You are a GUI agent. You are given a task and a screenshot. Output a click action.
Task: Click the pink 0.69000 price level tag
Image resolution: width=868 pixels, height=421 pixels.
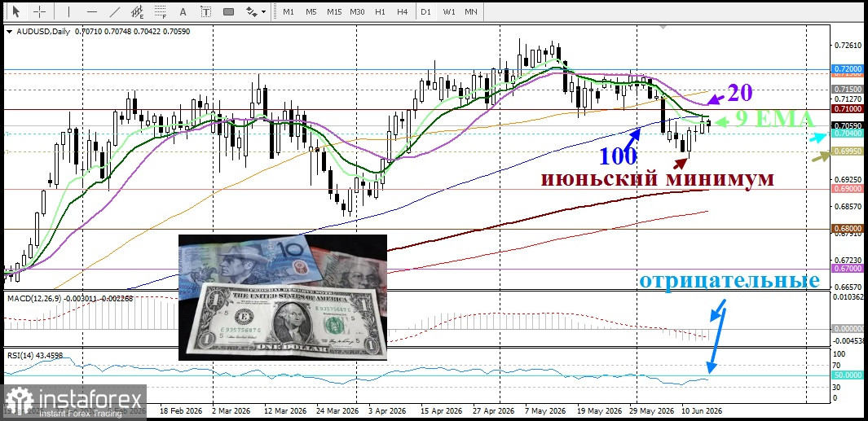(847, 189)
